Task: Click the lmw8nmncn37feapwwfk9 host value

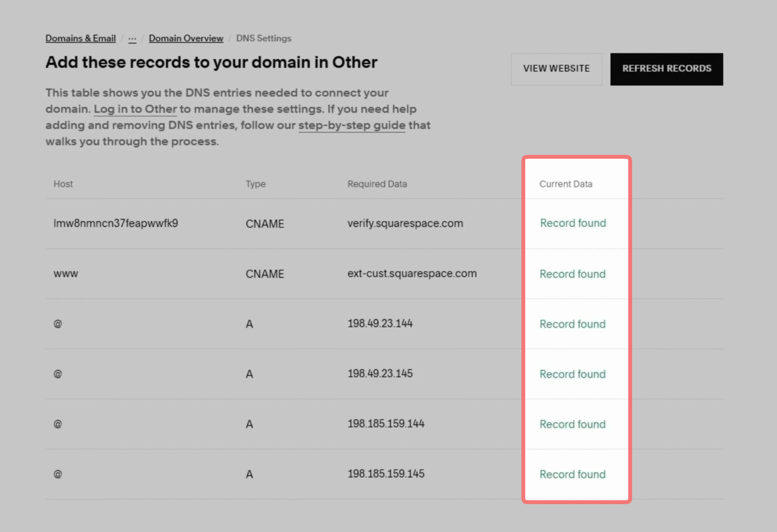Action: [x=116, y=224]
